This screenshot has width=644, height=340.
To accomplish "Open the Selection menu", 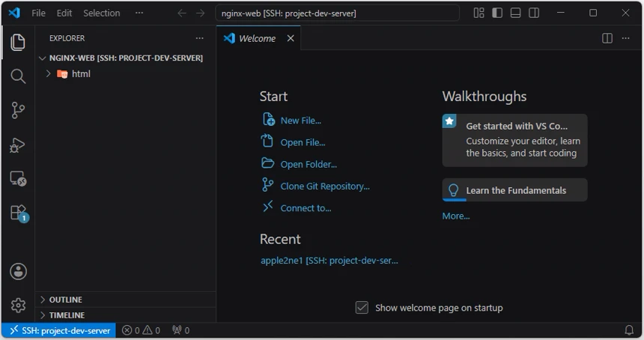I will (x=101, y=13).
